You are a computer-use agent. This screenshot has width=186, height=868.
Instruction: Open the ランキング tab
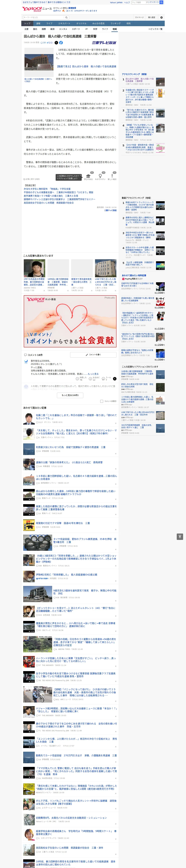coord(115,24)
